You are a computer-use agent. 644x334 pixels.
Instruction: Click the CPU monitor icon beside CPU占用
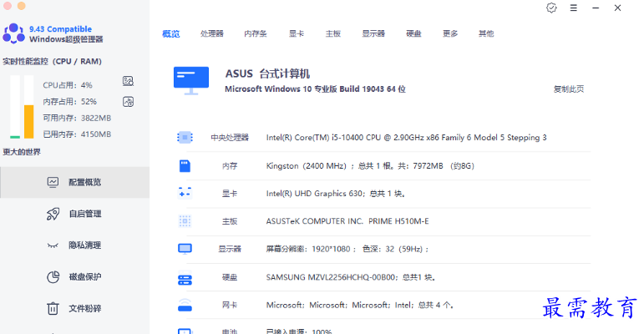point(128,81)
